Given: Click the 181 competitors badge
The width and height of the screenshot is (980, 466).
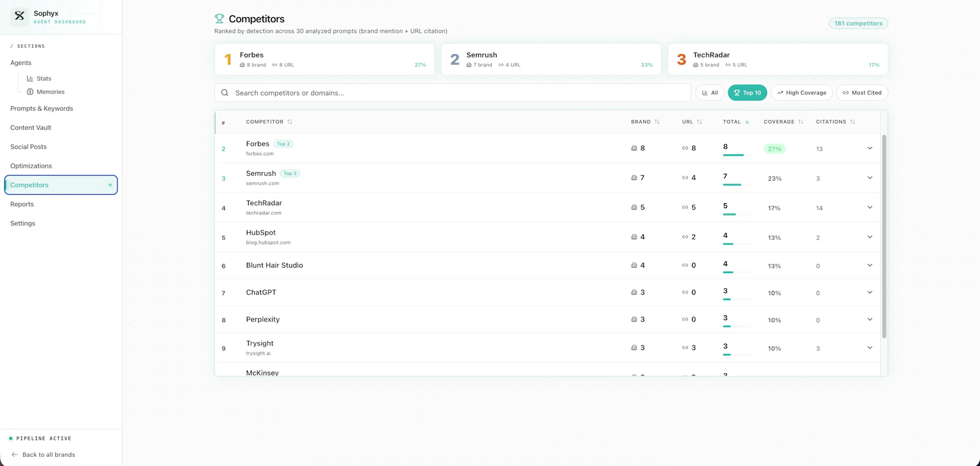Looking at the screenshot, I should [x=858, y=23].
